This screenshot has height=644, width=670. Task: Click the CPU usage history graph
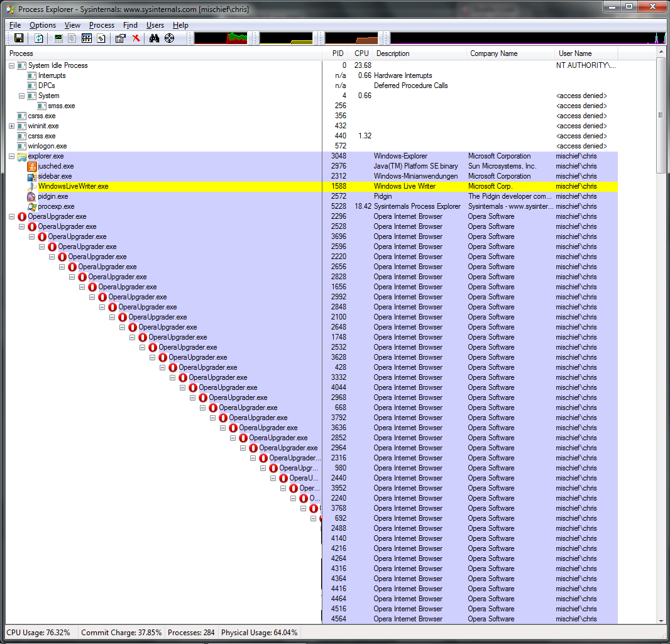(221, 38)
